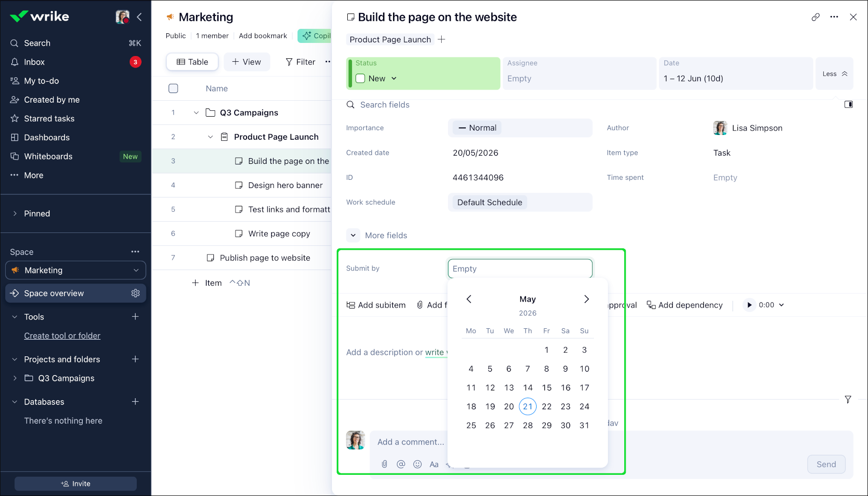Click Less to collapse fields
The height and width of the screenshot is (496, 868).
(834, 74)
